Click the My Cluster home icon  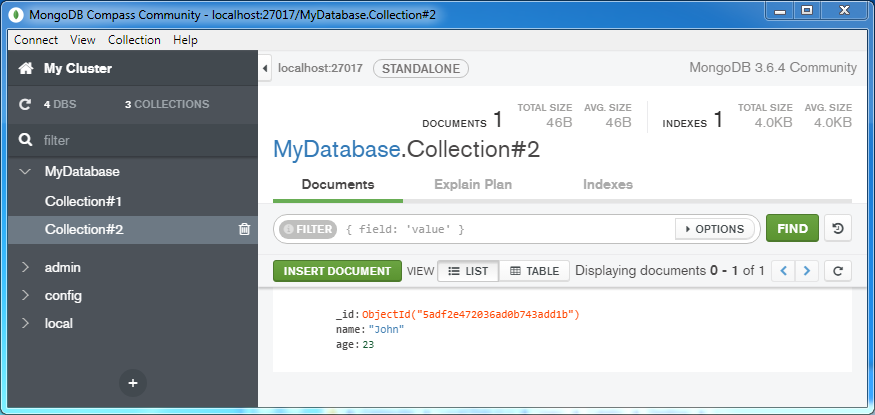click(x=25, y=69)
